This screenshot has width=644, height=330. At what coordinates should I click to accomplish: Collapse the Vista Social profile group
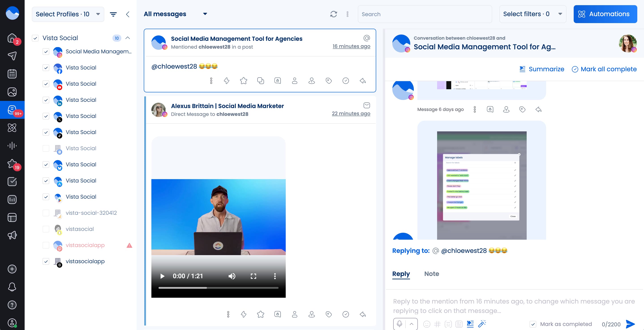(128, 38)
